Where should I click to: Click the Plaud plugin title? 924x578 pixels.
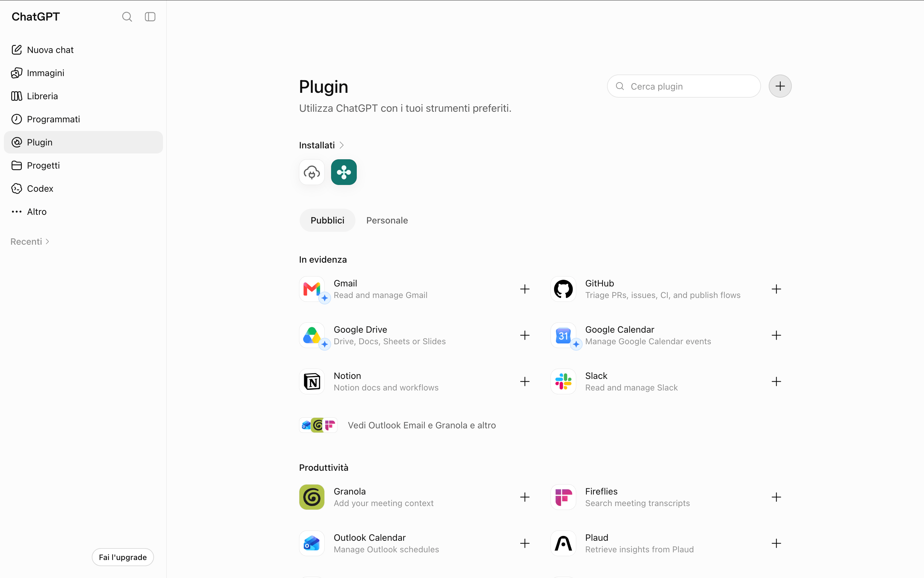[x=596, y=538]
